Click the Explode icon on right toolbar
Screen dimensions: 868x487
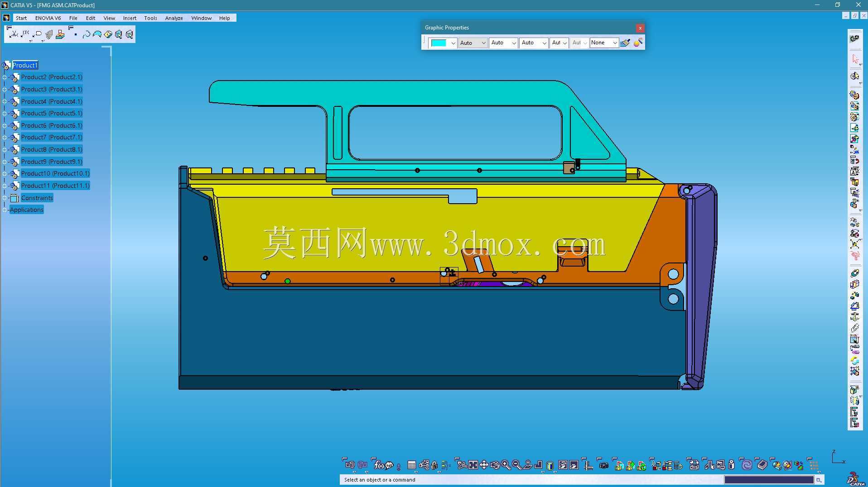pyautogui.click(x=855, y=244)
